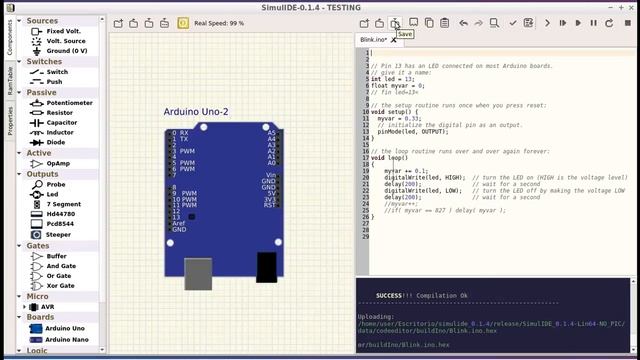Copy selected code with the copy icon
Screen dimensions: 640x360
pyautogui.click(x=429, y=23)
